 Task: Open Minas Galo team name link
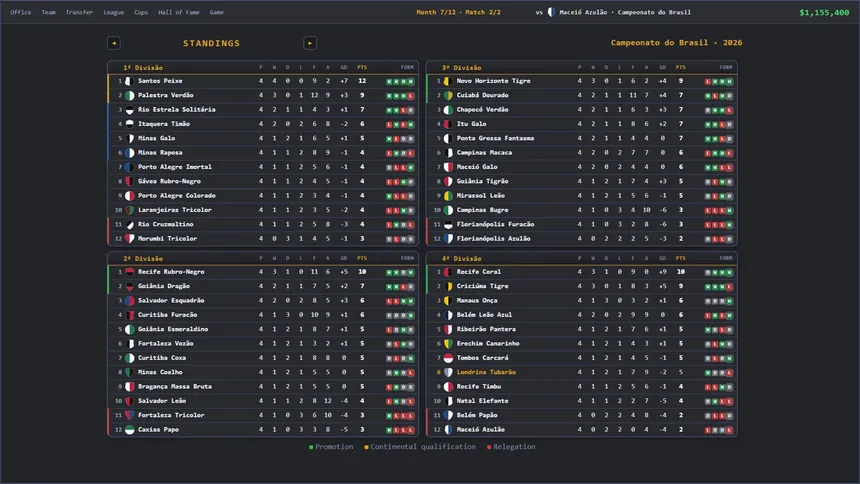point(156,138)
